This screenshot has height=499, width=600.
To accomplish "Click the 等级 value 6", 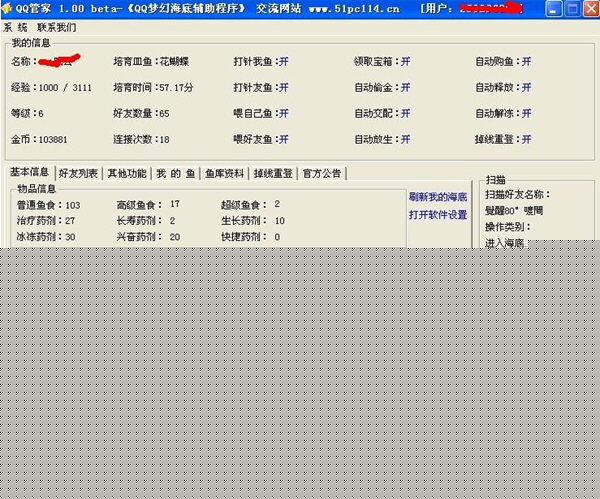I will click(x=41, y=114).
